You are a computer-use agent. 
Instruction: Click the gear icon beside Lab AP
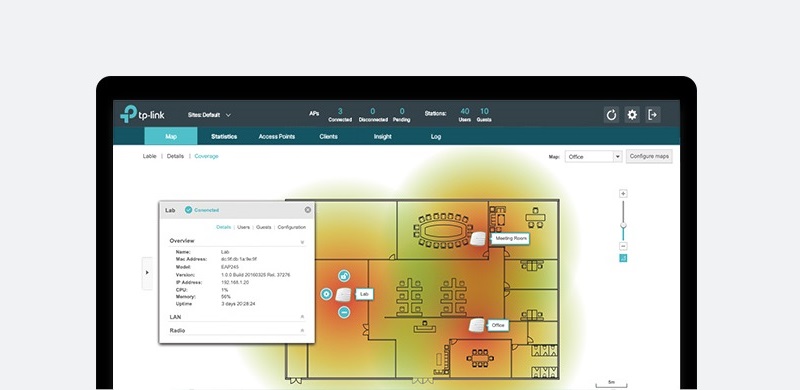[x=326, y=294]
